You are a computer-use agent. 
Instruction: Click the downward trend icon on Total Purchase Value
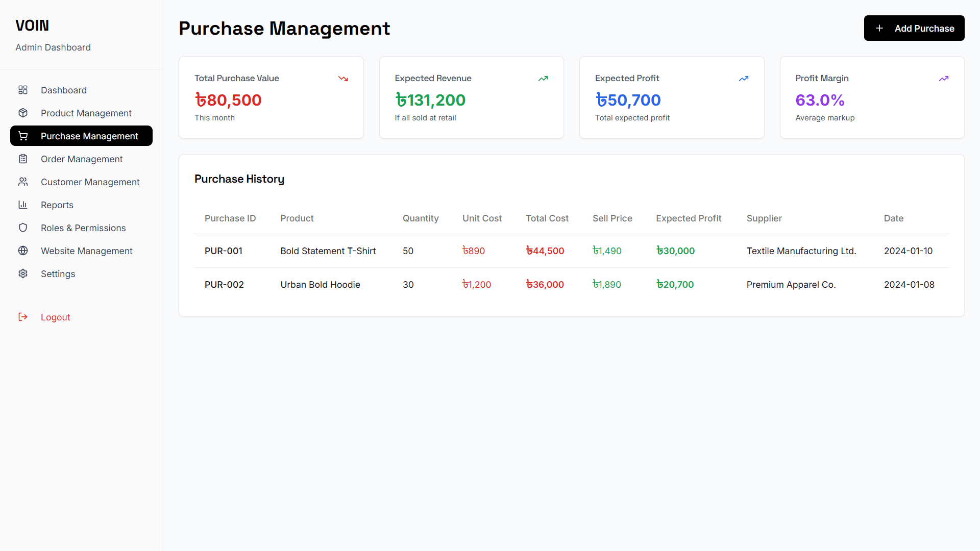(x=343, y=79)
